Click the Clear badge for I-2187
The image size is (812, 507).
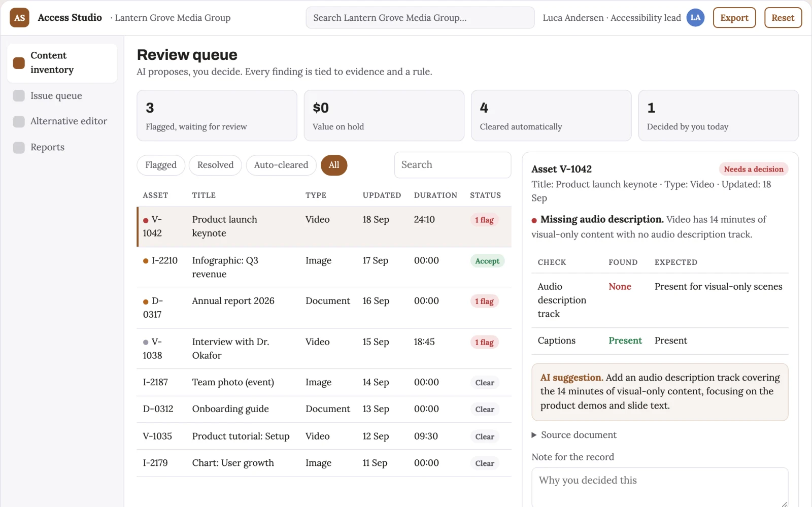pos(485,383)
